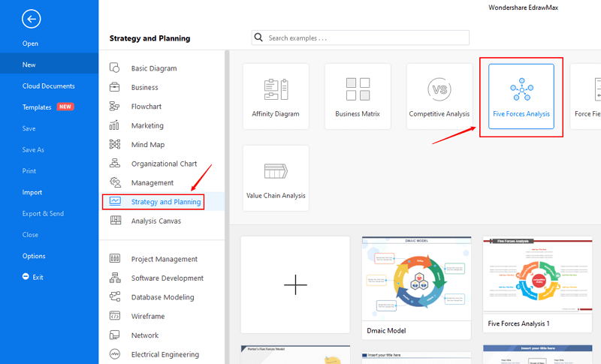
Task: Select the Electrical Engineering category label
Action: pos(165,354)
